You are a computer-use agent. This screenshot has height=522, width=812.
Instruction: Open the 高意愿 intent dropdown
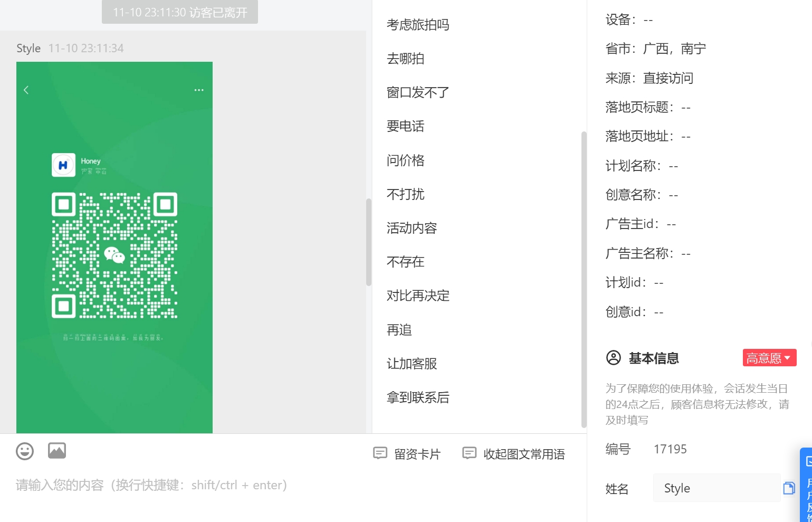(x=769, y=358)
